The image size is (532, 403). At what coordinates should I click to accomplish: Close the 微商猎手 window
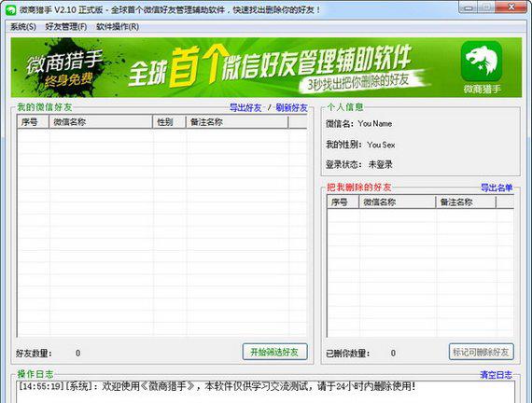tap(511, 7)
